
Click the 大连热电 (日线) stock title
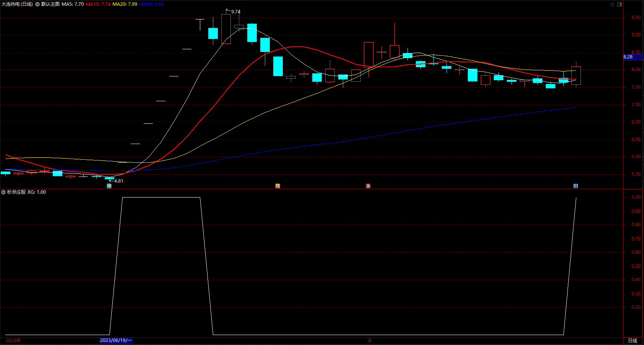(17, 4)
